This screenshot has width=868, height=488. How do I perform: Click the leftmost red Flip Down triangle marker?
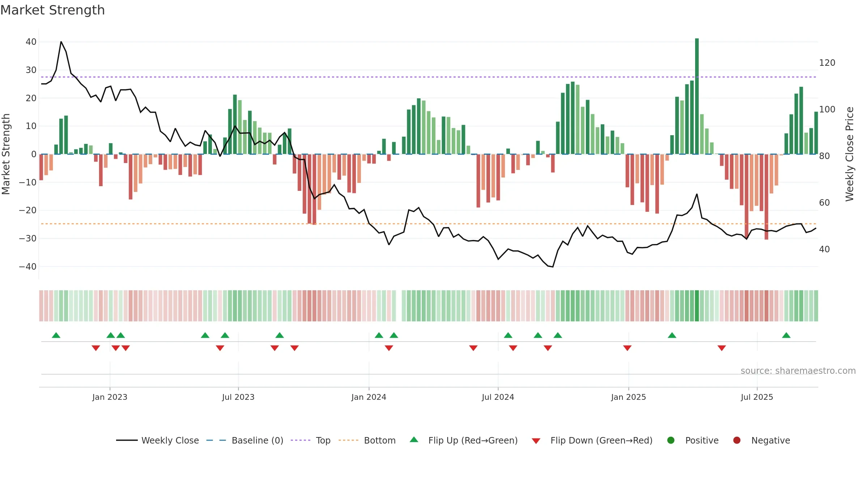tap(96, 348)
